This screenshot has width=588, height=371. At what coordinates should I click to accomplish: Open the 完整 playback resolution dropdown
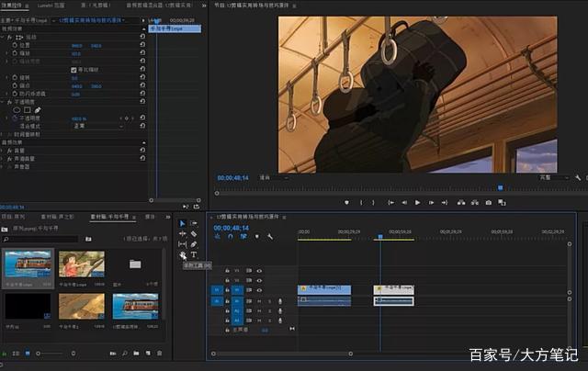coord(550,177)
